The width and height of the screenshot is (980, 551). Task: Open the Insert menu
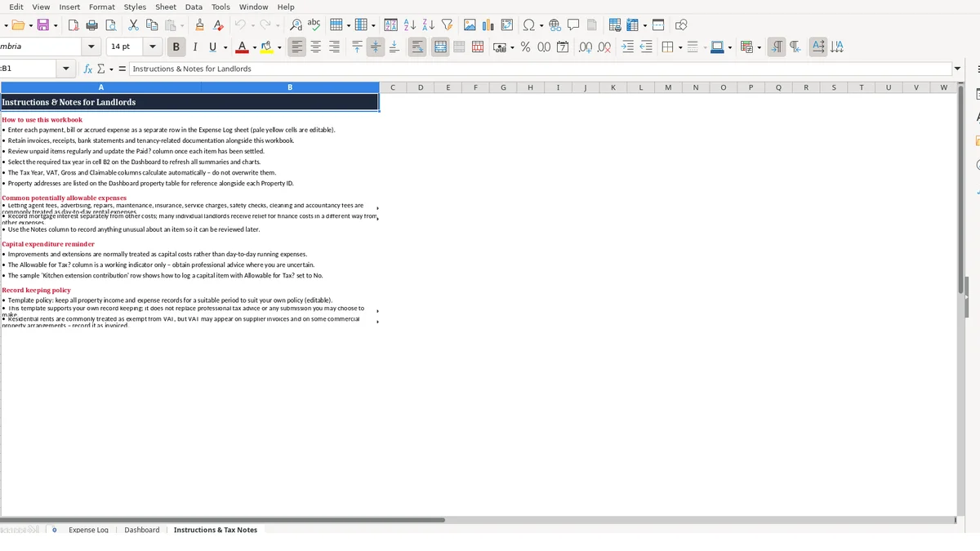click(x=69, y=7)
